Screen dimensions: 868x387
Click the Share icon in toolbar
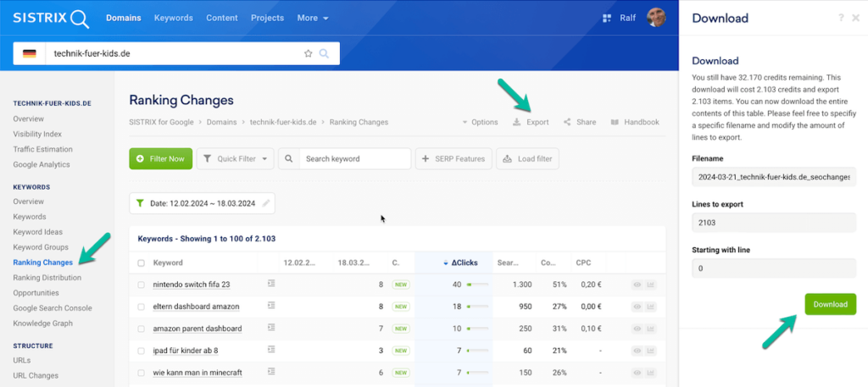point(567,122)
